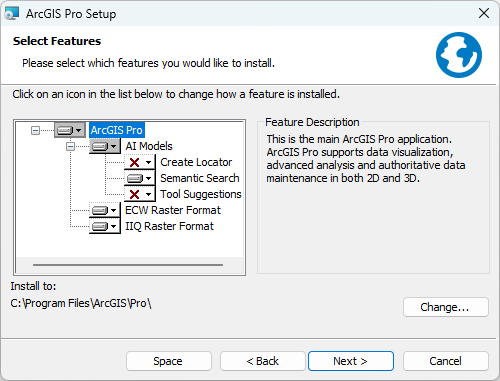Click the Space button
Viewport: 500px width, 381px height.
[169, 361]
